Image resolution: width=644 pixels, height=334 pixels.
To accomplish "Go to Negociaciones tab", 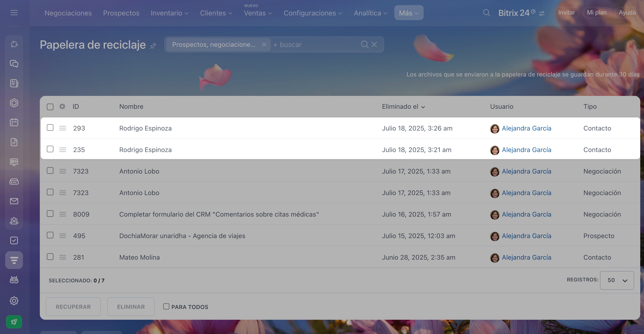I will click(x=68, y=13).
